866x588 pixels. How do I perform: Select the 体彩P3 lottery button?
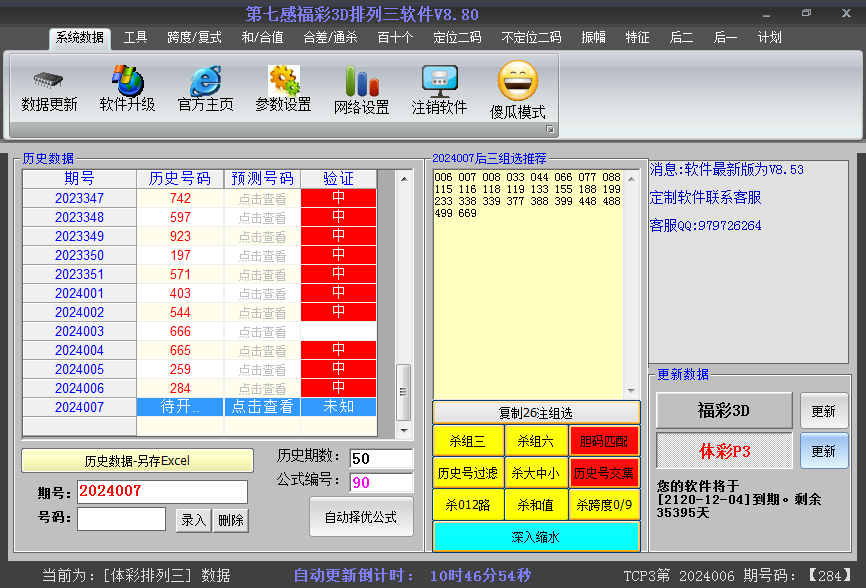724,451
